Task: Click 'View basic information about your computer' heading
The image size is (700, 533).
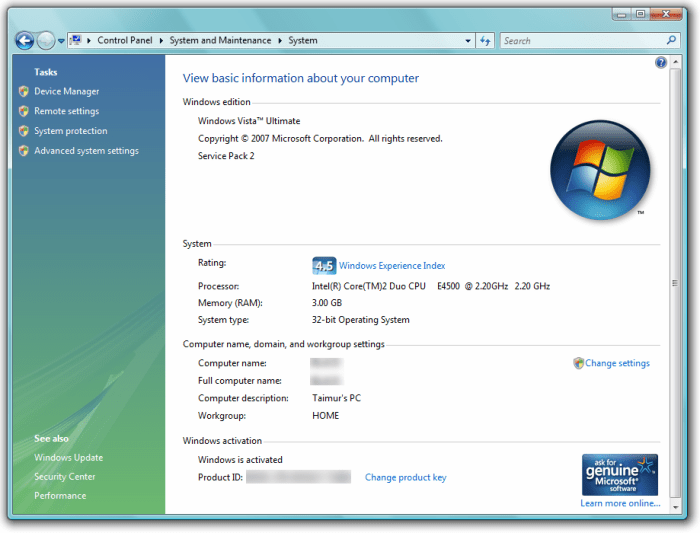Action: 301,78
